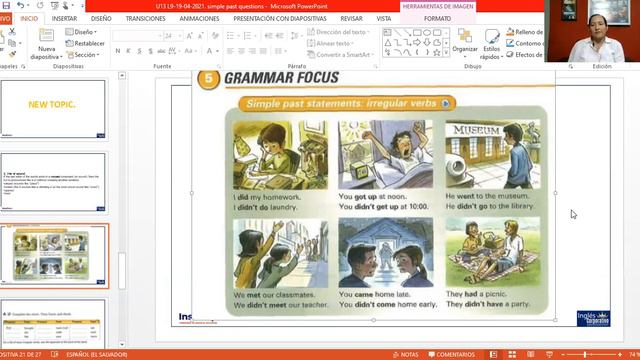Click Contorno de forma button

(525, 43)
